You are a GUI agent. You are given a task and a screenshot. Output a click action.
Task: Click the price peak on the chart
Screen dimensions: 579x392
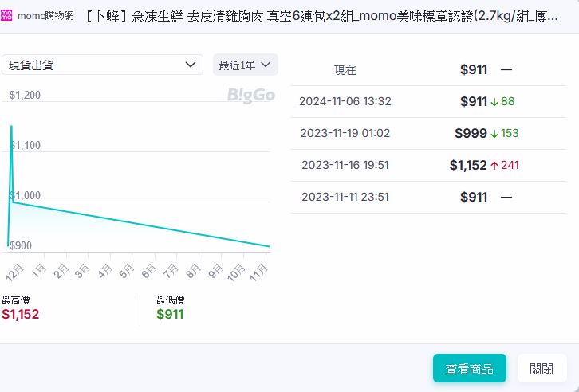[11, 126]
